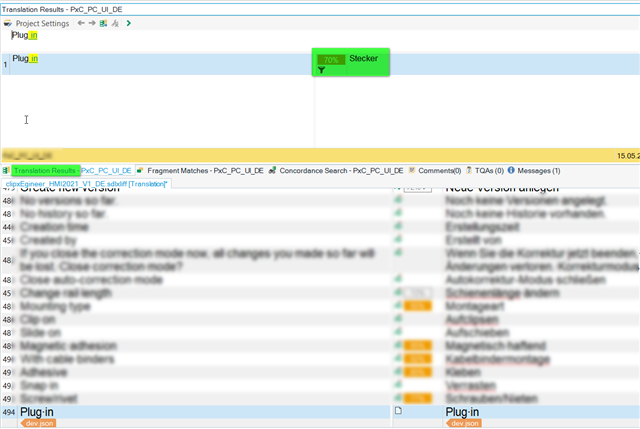Go to previous match with left arrow
The width and height of the screenshot is (640, 429).
[81, 23]
